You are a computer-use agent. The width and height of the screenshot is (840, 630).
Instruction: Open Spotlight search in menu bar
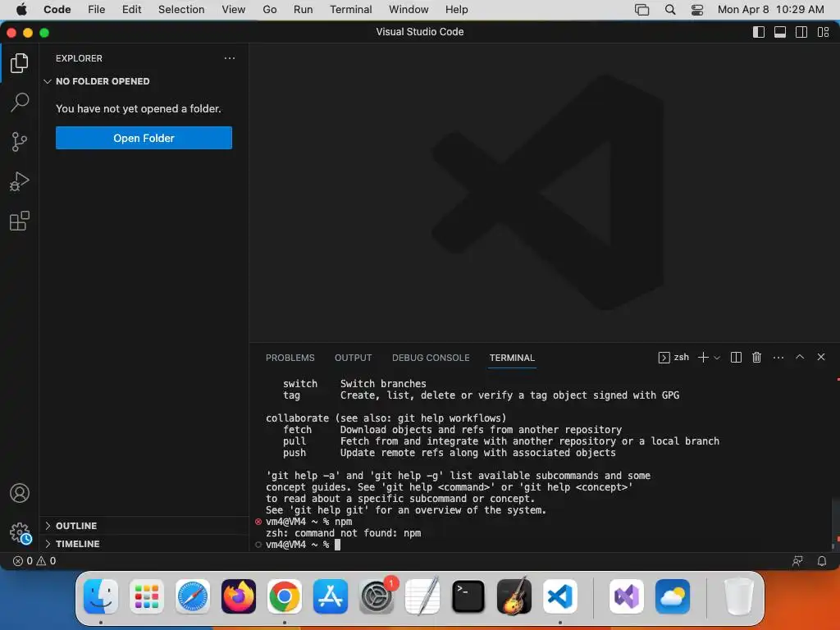(670, 10)
